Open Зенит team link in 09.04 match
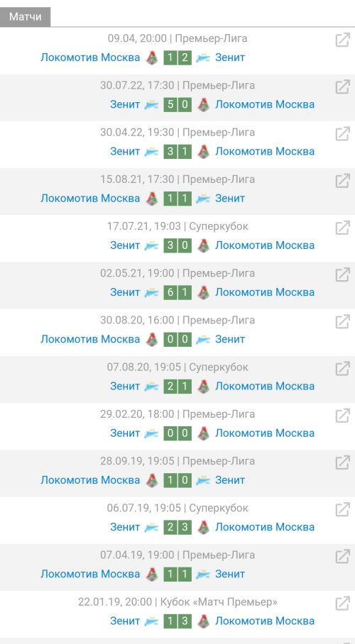The width and height of the screenshot is (355, 644). tap(230, 57)
